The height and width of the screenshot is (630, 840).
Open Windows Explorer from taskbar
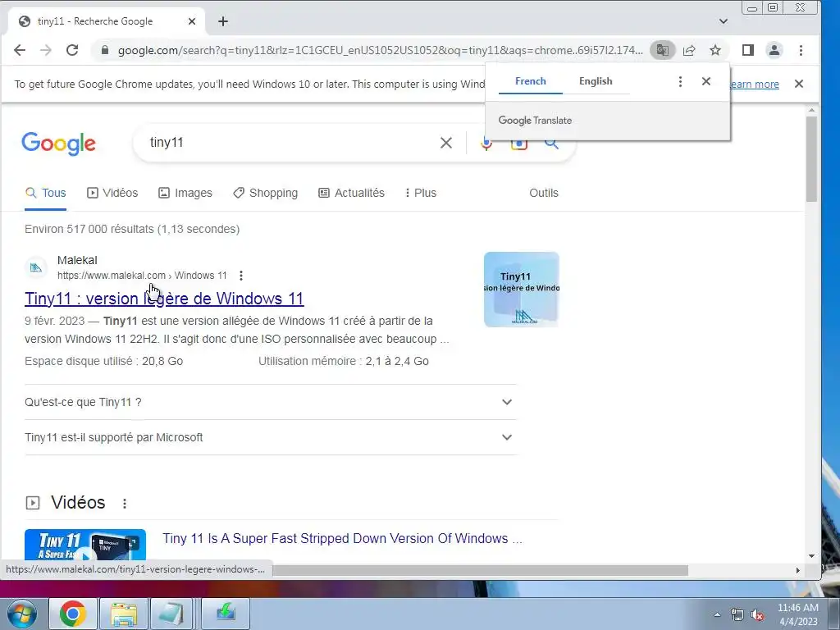click(124, 614)
